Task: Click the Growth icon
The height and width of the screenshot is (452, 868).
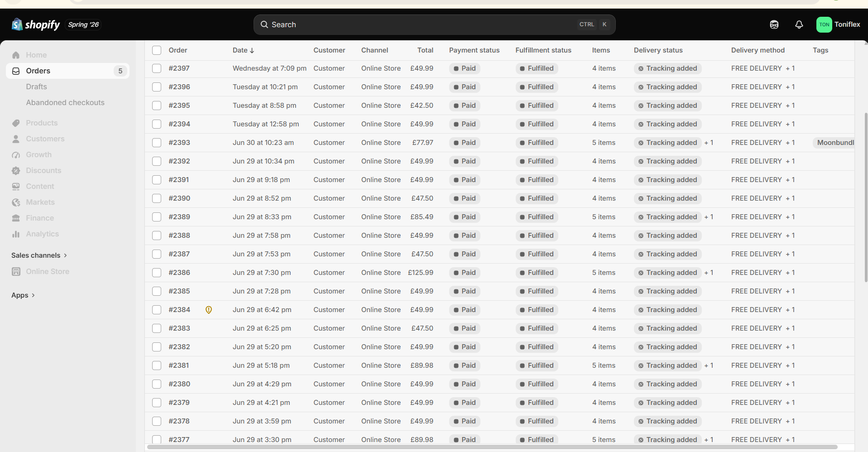Action: [16, 154]
